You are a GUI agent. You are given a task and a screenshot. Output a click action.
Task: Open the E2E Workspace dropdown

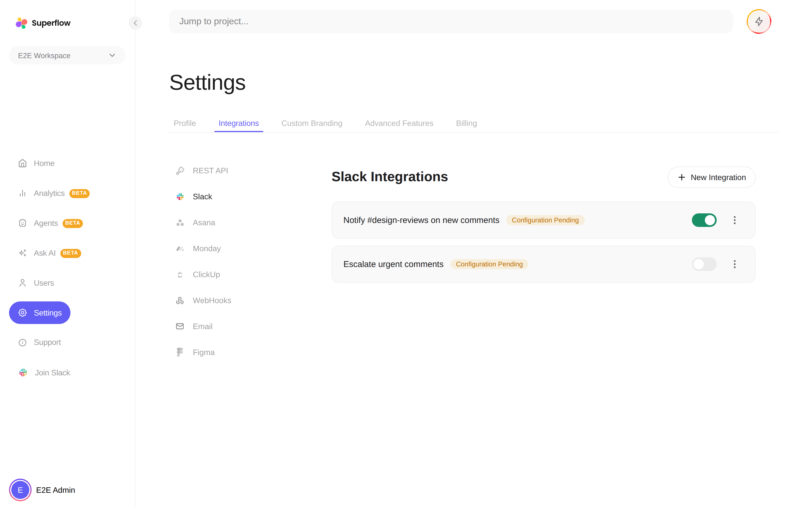67,55
